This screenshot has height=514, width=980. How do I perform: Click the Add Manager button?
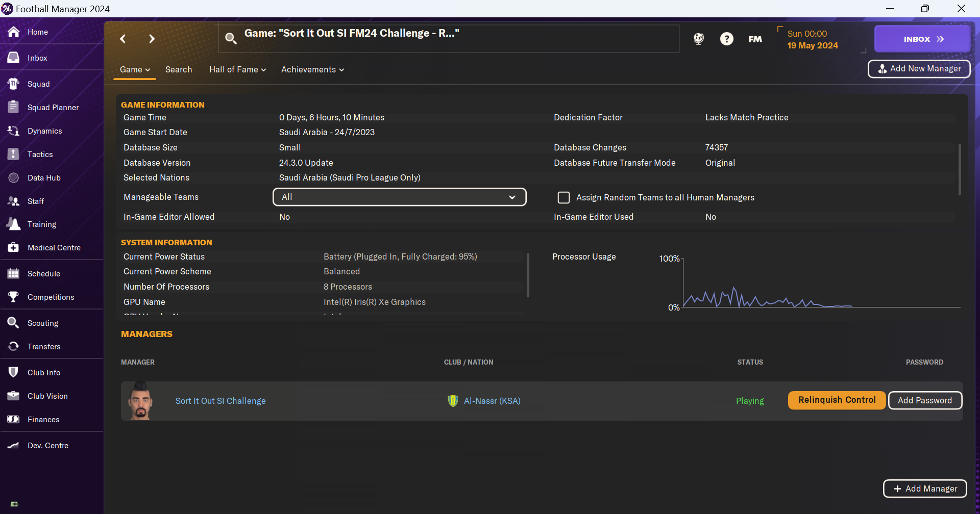pyautogui.click(x=925, y=489)
